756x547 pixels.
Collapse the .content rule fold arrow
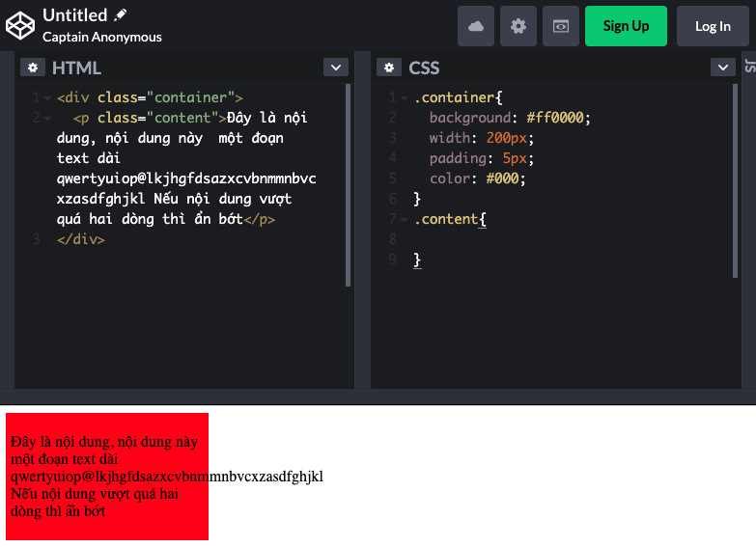(x=405, y=220)
